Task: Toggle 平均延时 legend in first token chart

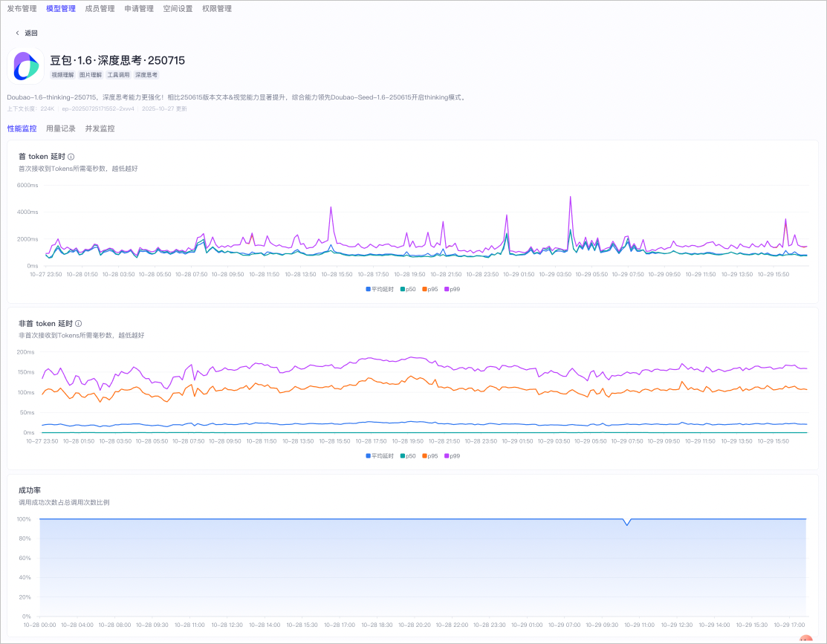Action: 380,289
